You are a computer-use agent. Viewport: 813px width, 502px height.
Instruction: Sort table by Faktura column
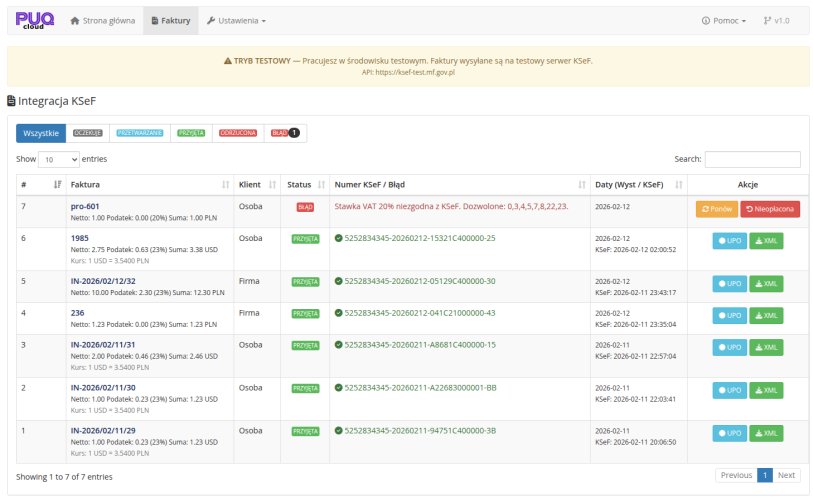coord(150,185)
